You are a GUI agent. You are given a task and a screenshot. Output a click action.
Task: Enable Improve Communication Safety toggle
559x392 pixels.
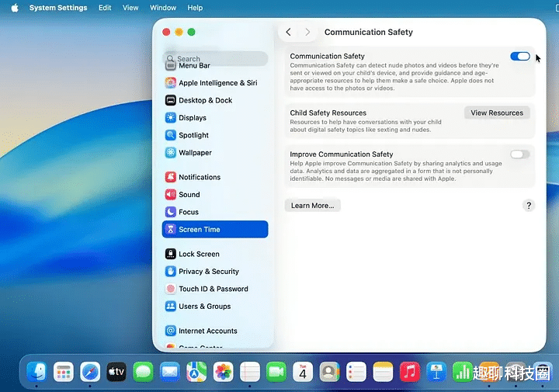(519, 154)
